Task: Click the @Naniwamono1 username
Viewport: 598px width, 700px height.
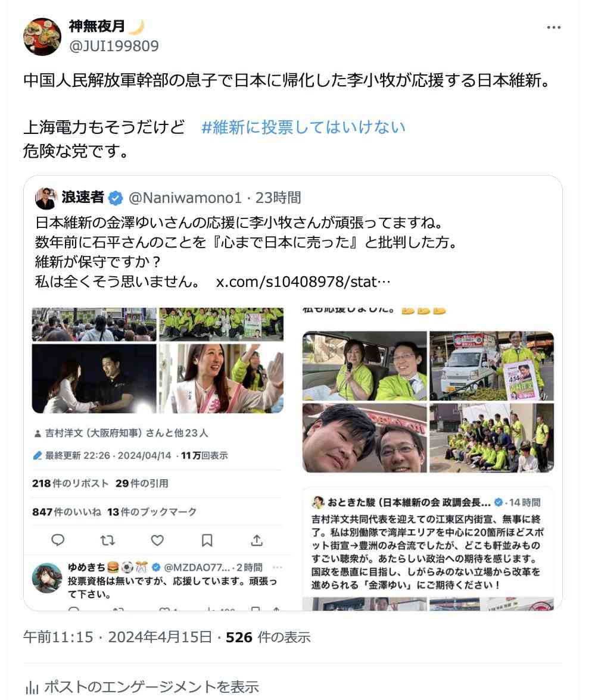Action: click(x=185, y=198)
